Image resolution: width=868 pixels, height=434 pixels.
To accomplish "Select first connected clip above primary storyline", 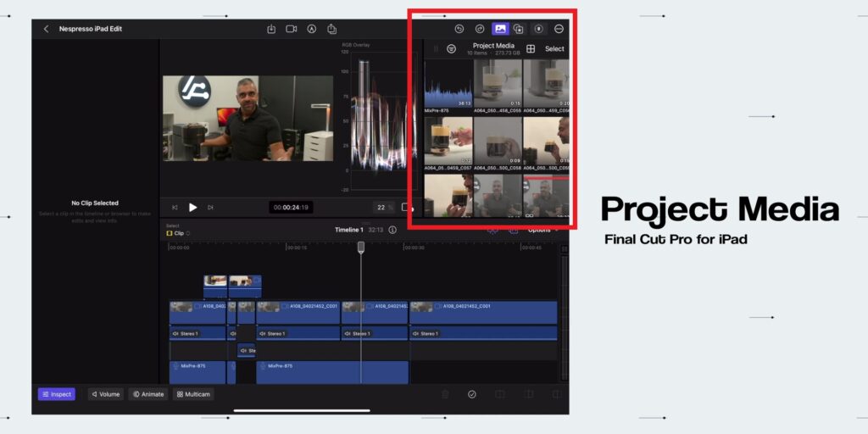I will tap(215, 287).
